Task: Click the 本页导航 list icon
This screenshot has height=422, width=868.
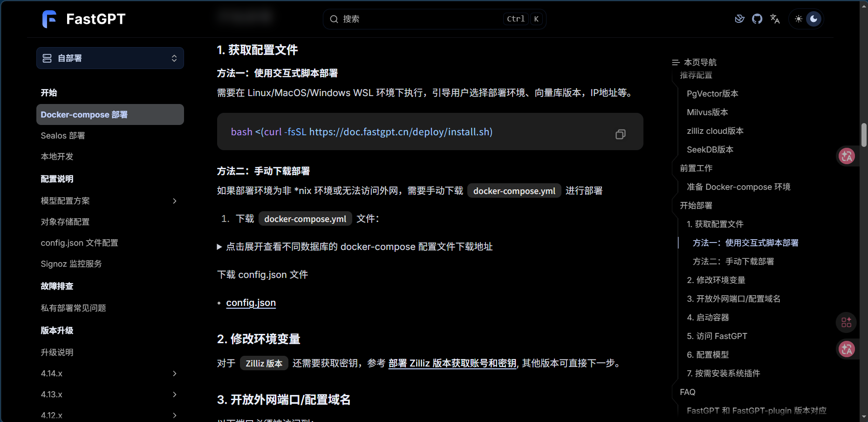Action: pyautogui.click(x=676, y=62)
